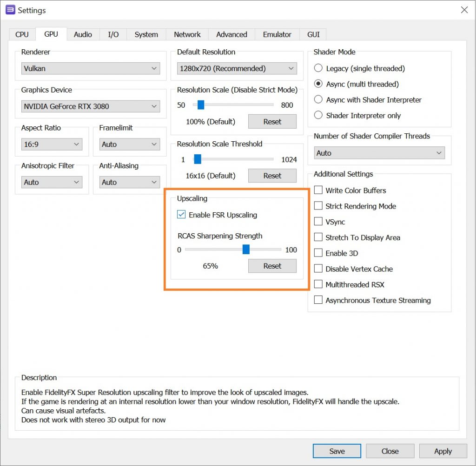Click the RPCS3 app icon in title bar
The image size is (476, 466).
(x=10, y=10)
